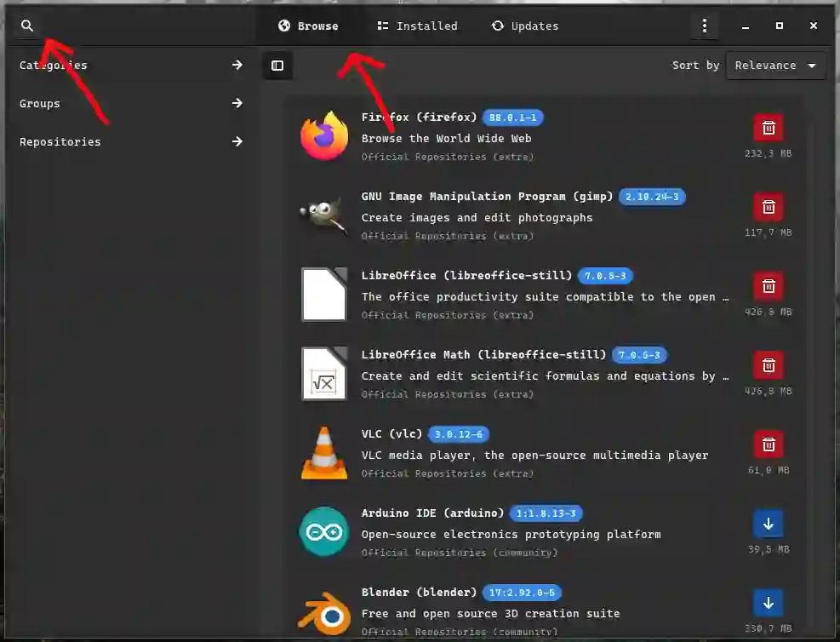Click gimp version badge 2.10.24-3
This screenshot has width=840, height=642.
652,197
